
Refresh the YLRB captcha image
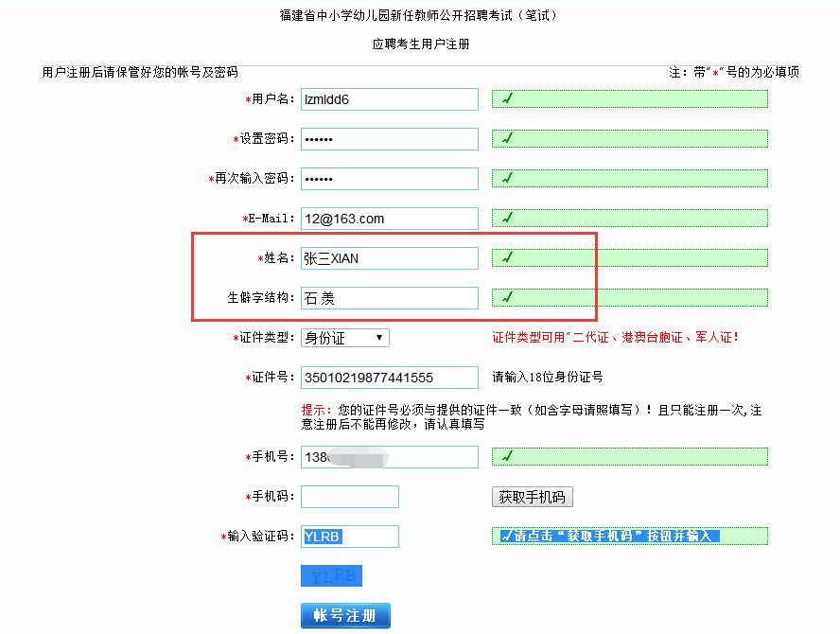[x=331, y=576]
